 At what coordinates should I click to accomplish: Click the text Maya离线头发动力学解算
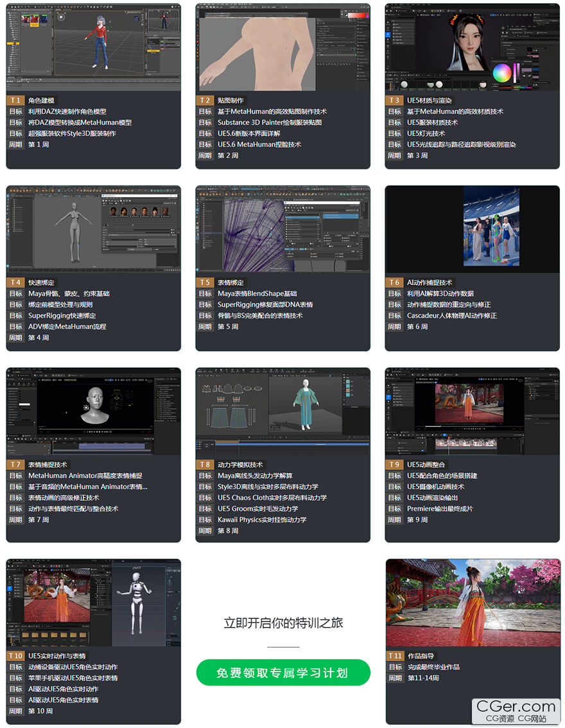click(255, 476)
